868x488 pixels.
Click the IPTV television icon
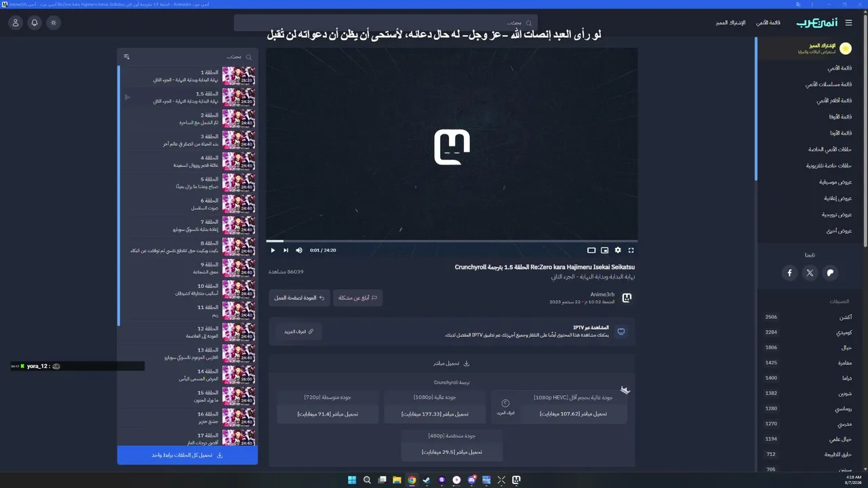(x=620, y=331)
